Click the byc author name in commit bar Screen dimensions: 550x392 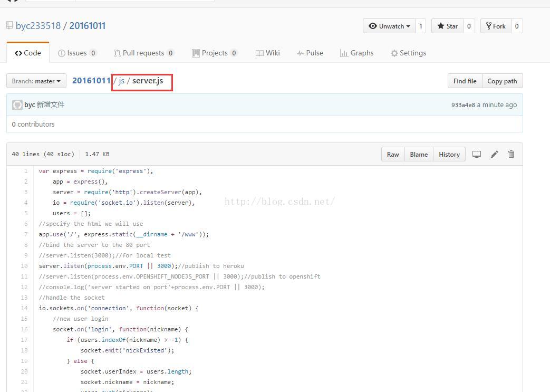tap(30, 104)
